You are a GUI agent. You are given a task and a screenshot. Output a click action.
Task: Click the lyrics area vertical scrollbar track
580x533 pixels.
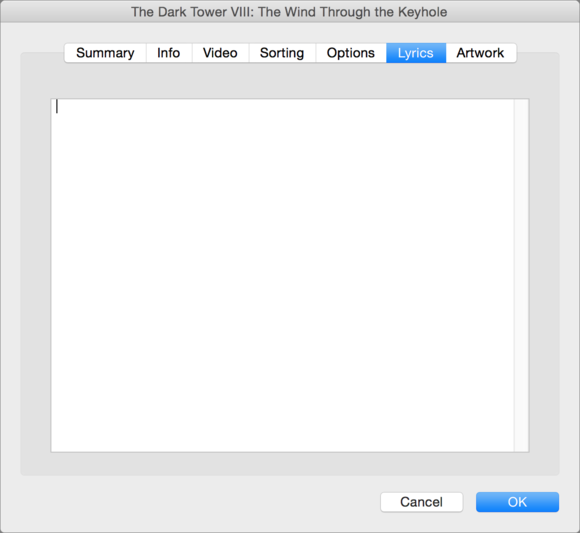[522, 275]
